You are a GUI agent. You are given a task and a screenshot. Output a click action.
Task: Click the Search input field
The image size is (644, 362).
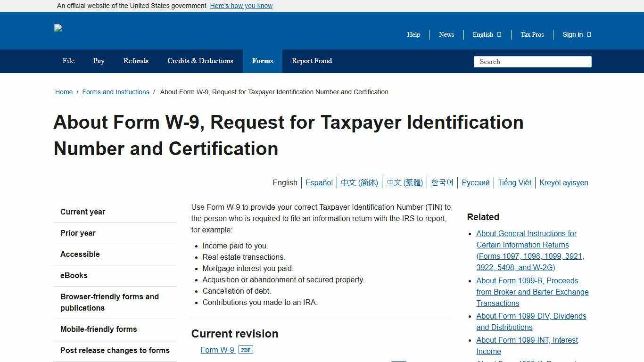point(532,61)
